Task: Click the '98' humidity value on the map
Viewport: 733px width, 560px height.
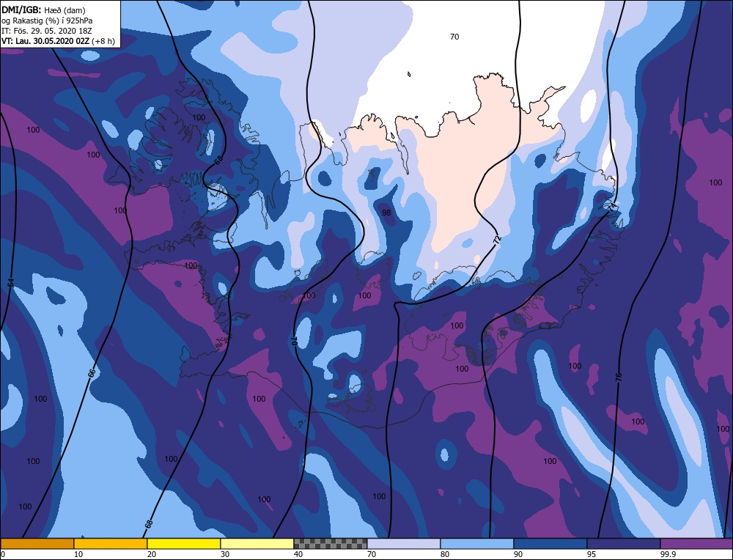Action: click(x=386, y=213)
